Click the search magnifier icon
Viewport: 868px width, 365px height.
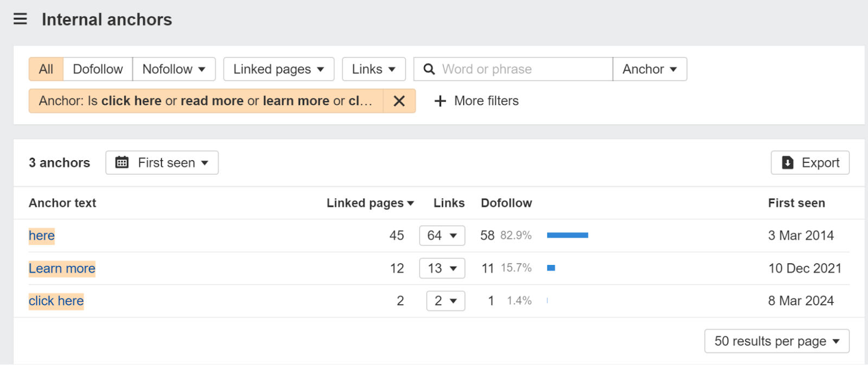click(x=429, y=69)
